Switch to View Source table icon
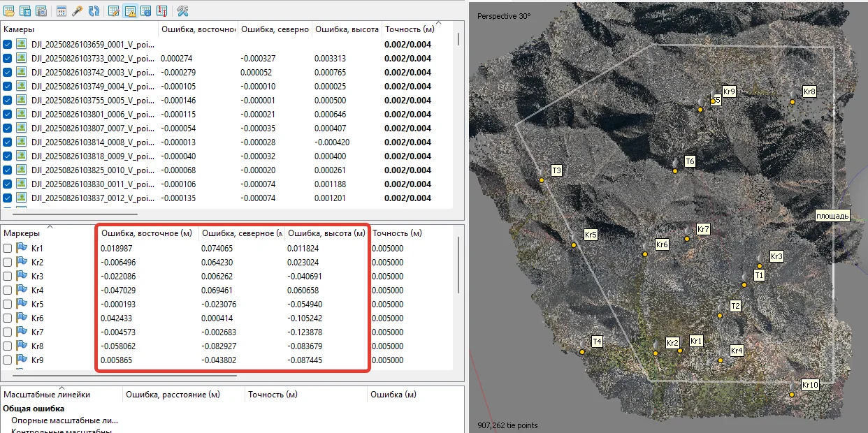Viewport: 868px width, 433px height. click(x=114, y=10)
